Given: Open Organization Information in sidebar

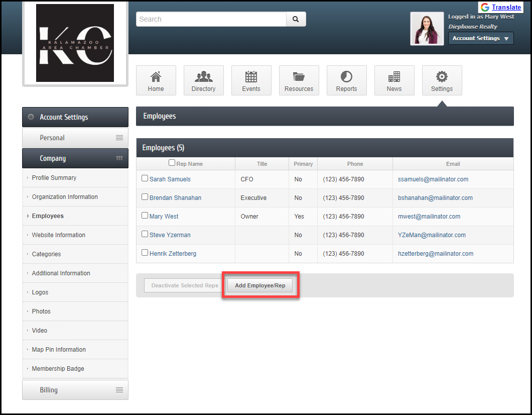Looking at the screenshot, I should click(65, 197).
